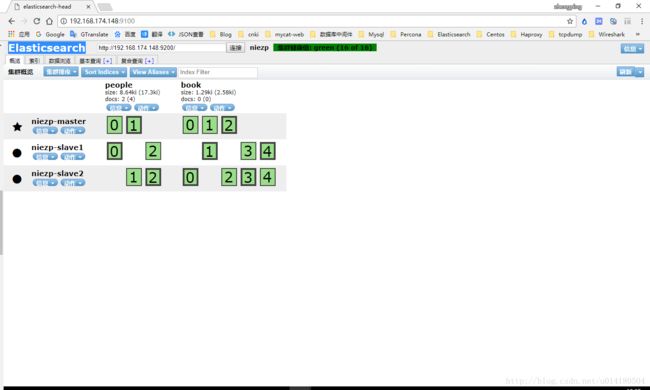This screenshot has width=650, height=390.
Task: Open the Elasticsearch bookmark folder
Action: tap(449, 34)
